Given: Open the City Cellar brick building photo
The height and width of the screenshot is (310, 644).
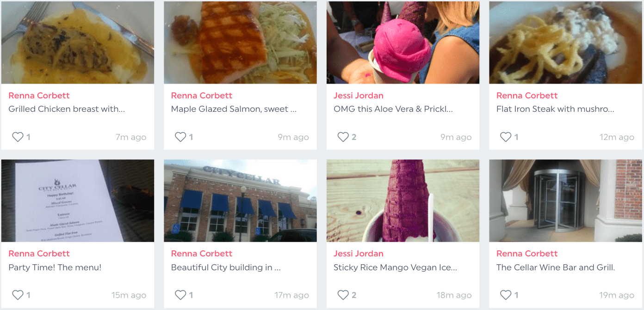Looking at the screenshot, I should pos(240,201).
